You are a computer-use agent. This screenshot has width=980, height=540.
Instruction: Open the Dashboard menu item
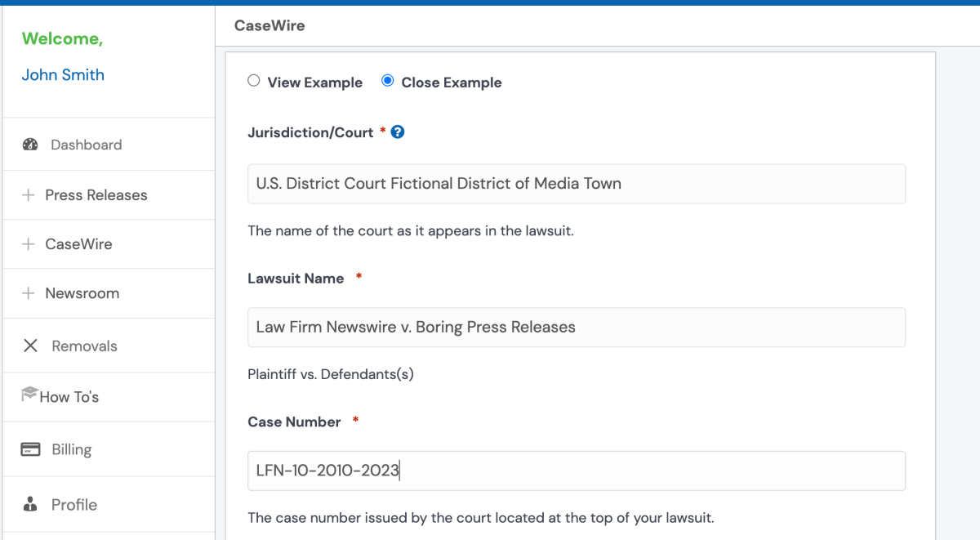[86, 145]
